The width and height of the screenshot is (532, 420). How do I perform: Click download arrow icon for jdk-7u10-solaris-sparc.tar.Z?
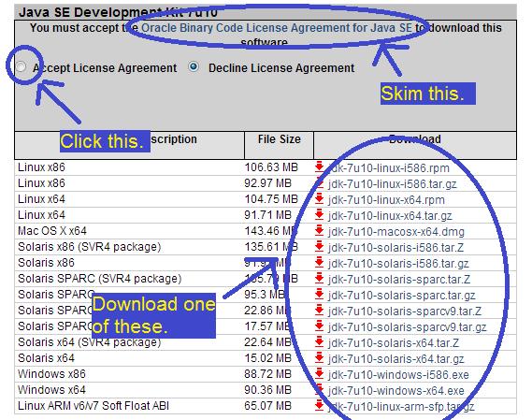coord(319,279)
